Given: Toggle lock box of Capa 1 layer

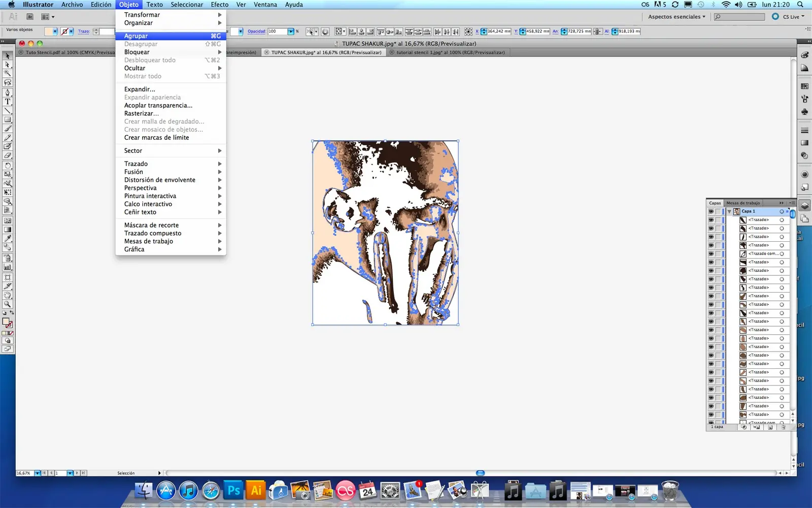Looking at the screenshot, I should 718,211.
